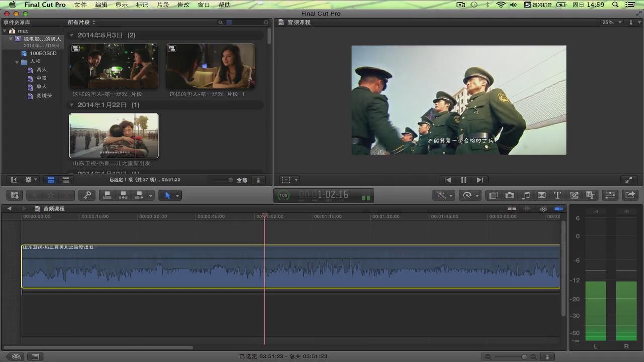Enter full screen viewer mode
The height and width of the screenshot is (362, 644).
pos(629,180)
